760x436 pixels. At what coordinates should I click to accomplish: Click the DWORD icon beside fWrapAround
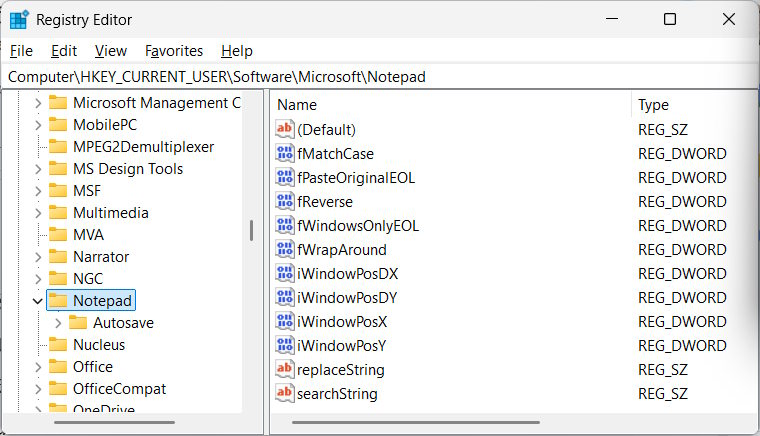(x=285, y=250)
